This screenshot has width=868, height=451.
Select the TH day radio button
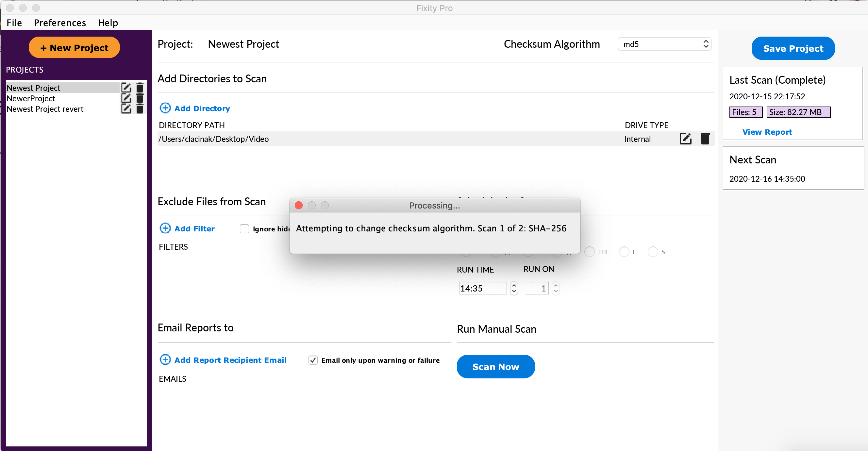(589, 252)
